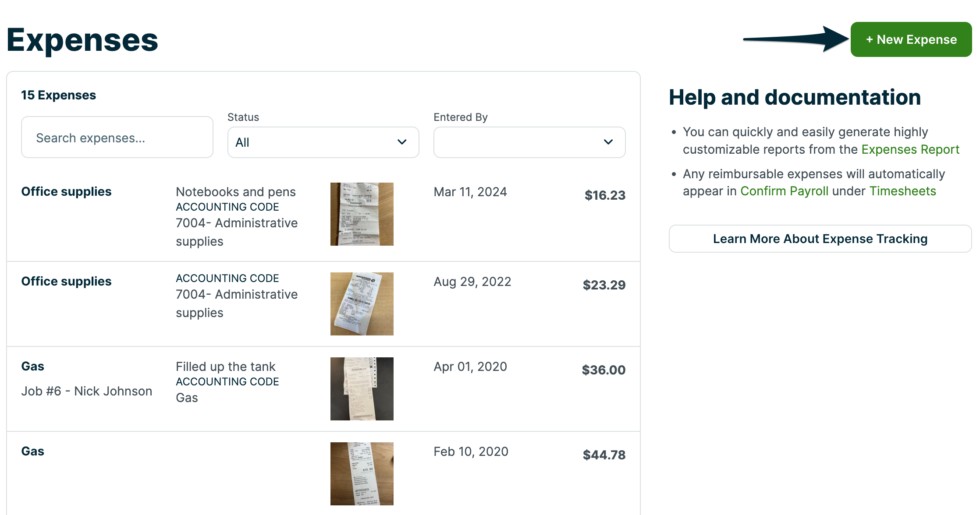980x515 pixels.
Task: Open the Office supplies expense from Mar 11, 2024
Action: (66, 192)
